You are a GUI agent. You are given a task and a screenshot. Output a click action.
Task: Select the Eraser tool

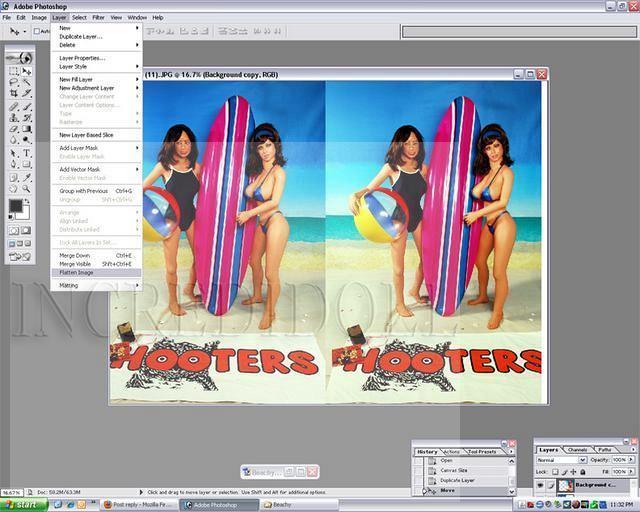coord(14,129)
